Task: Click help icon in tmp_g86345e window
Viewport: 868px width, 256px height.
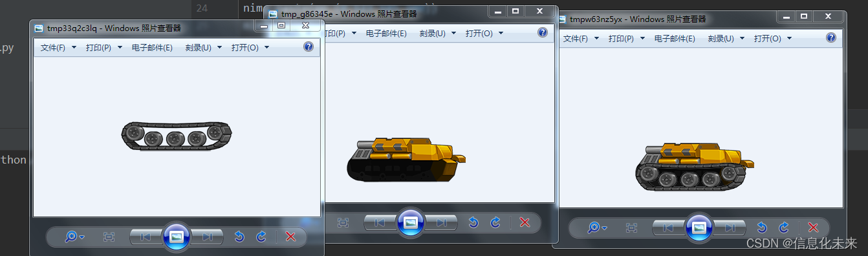Action: [543, 32]
